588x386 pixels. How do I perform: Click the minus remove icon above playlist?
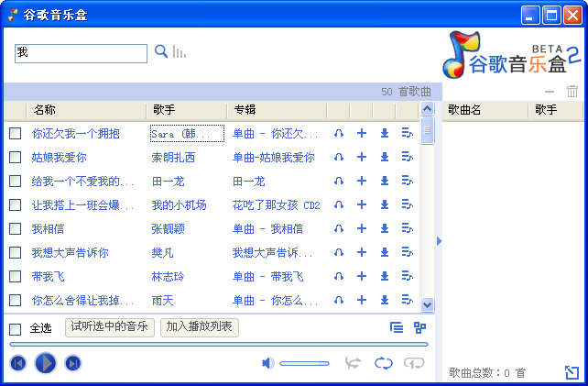click(x=550, y=92)
